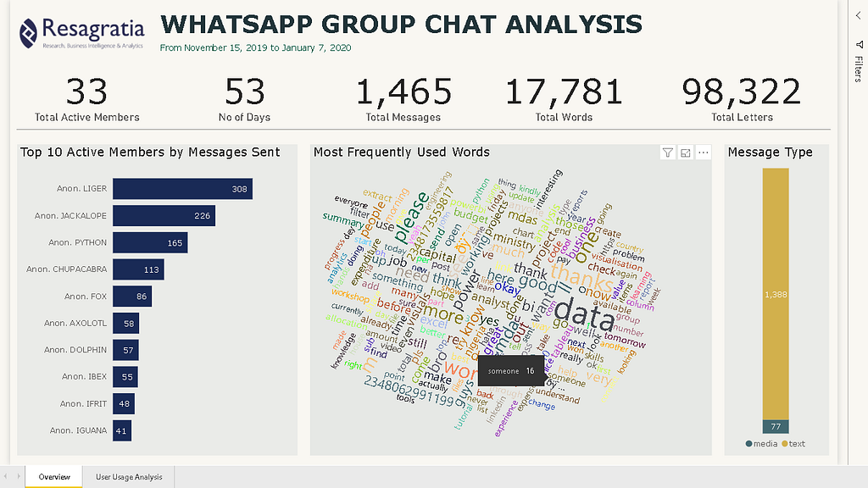Go to next page tab arrow
This screenshot has width=868, height=488.
[19, 476]
